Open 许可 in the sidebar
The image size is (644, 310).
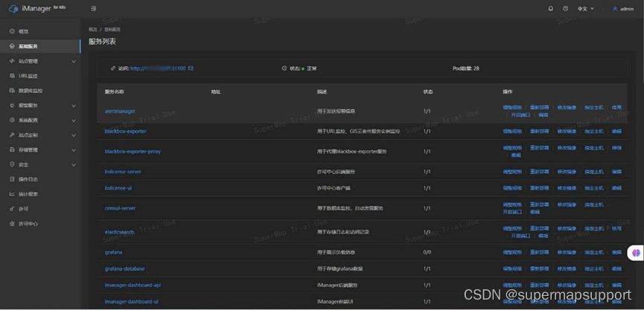point(23,209)
